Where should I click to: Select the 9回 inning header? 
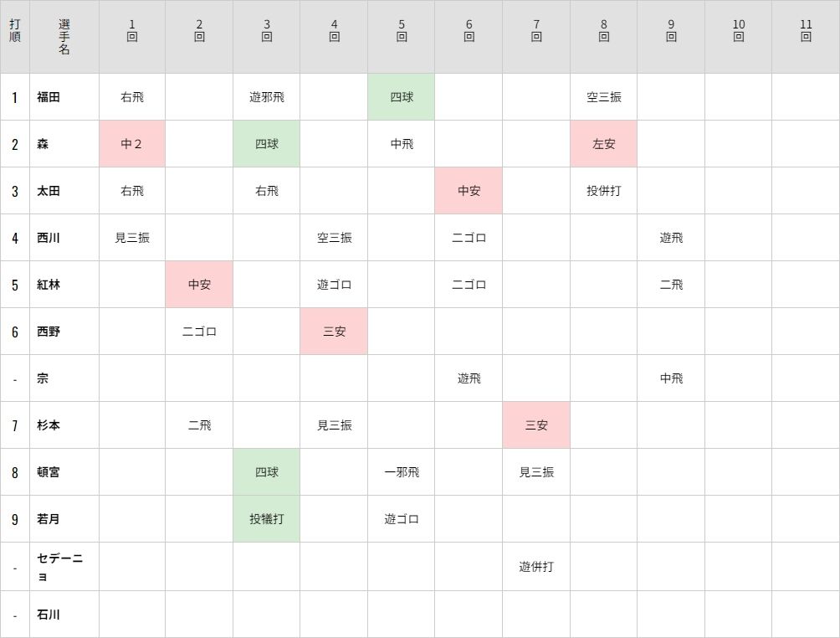click(671, 37)
